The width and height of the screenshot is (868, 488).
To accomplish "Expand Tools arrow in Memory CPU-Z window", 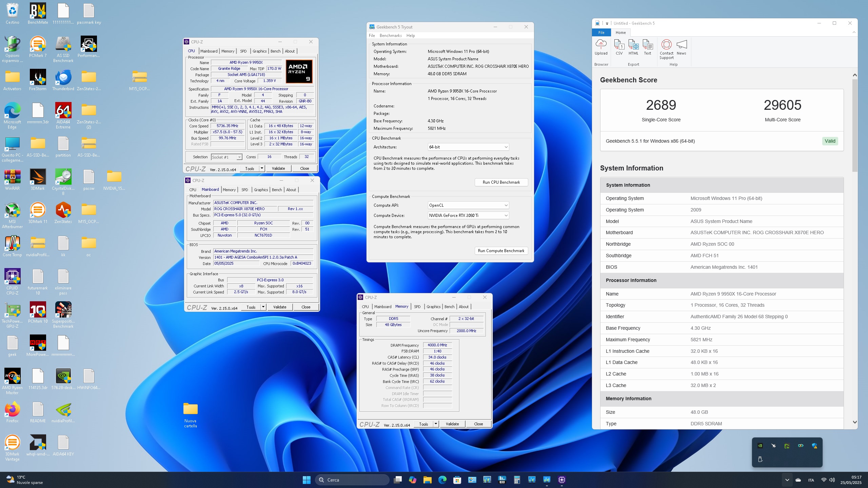I will click(x=435, y=424).
